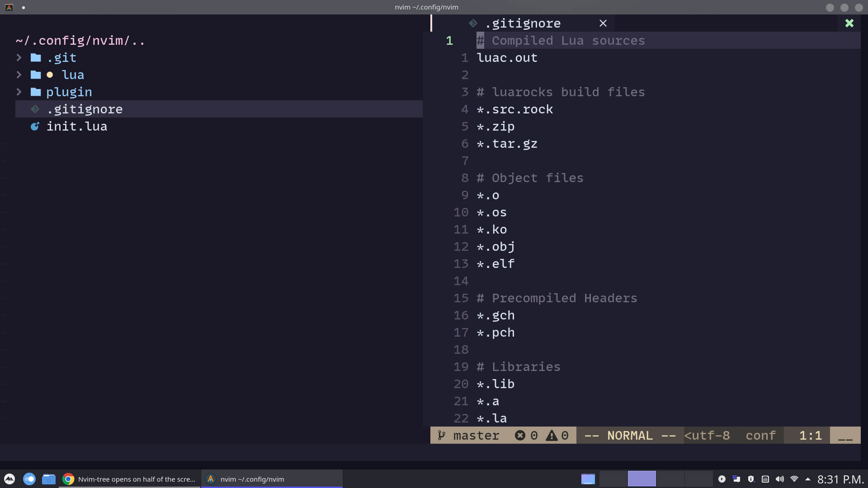Click the Alacritty icon in the titlebar
This screenshot has width=868, height=488.
pyautogui.click(x=9, y=7)
